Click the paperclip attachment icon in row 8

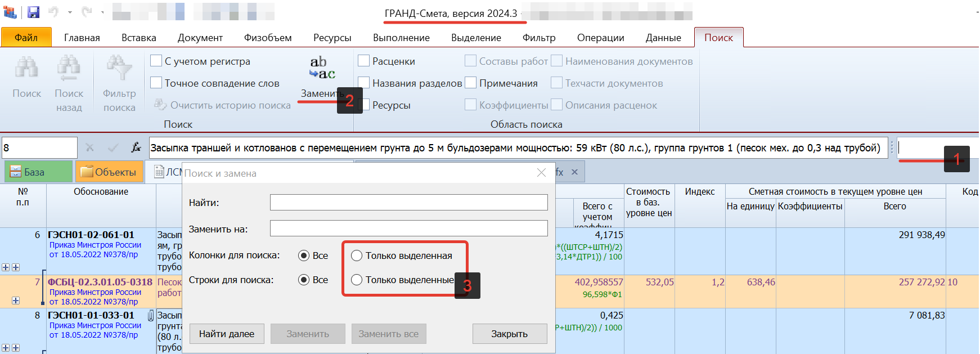coord(150,316)
